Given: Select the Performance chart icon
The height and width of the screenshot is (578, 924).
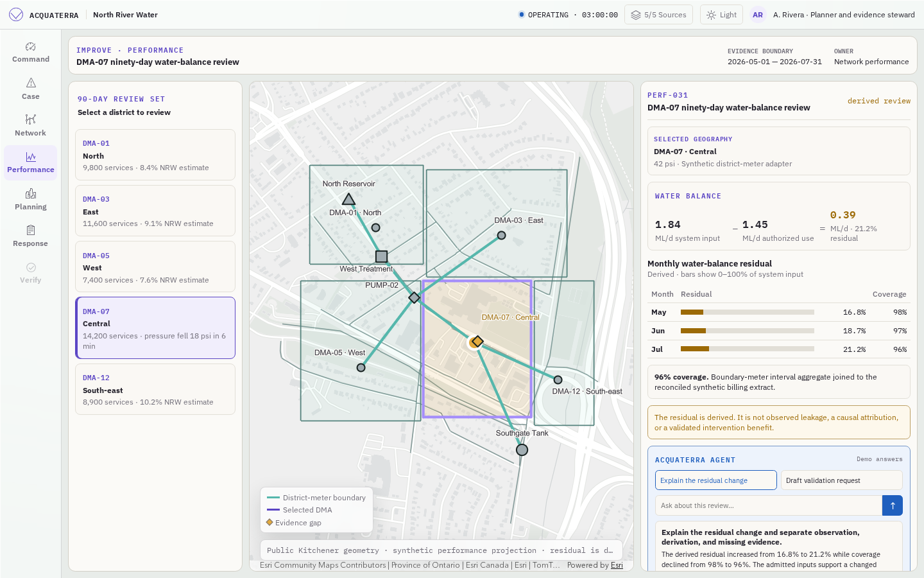Looking at the screenshot, I should click(x=31, y=157).
